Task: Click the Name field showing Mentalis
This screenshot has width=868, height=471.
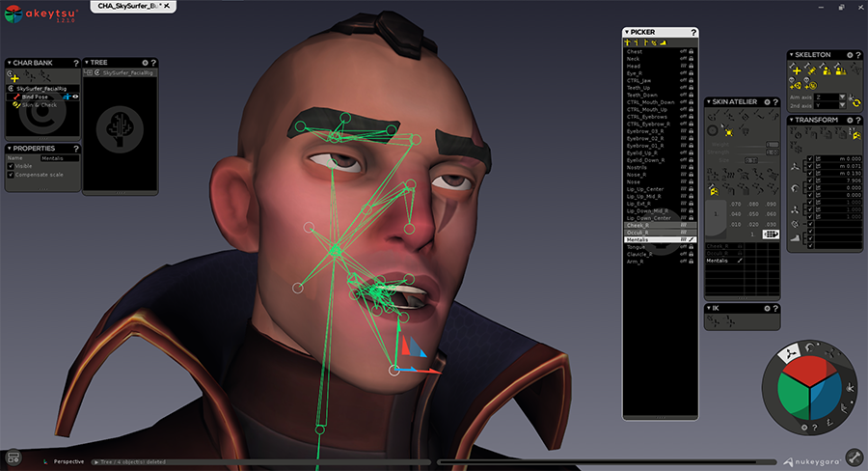Action: pyautogui.click(x=60, y=158)
